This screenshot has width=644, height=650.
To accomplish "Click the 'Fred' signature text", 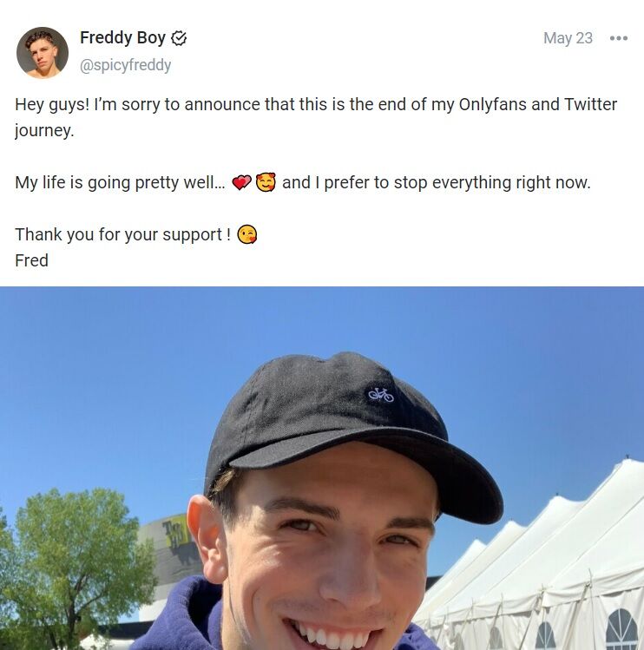I will [31, 260].
